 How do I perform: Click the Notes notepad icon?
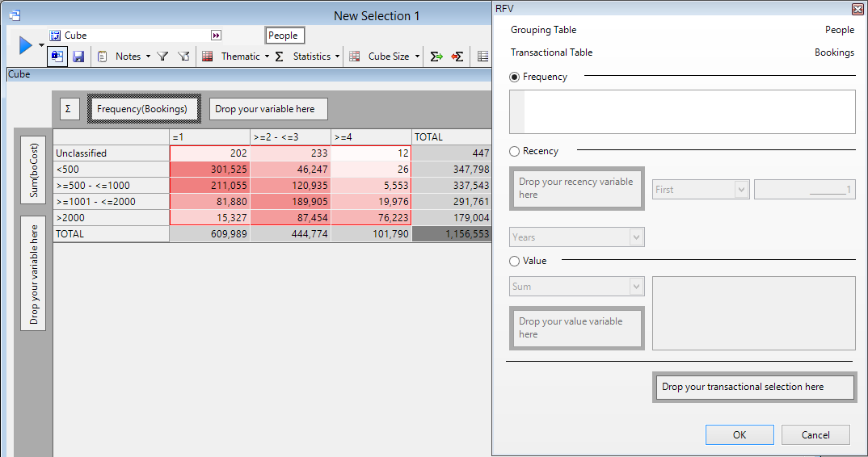click(102, 57)
